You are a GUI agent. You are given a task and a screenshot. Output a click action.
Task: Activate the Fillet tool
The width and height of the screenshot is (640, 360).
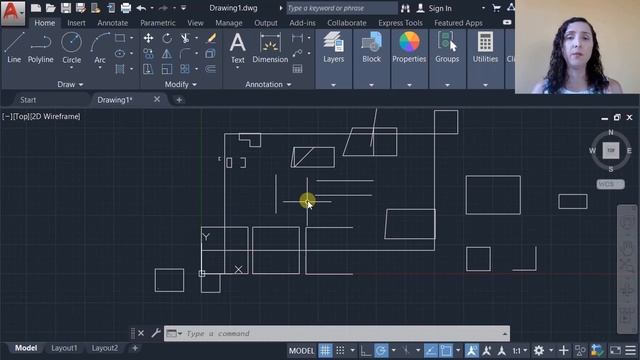pos(185,53)
